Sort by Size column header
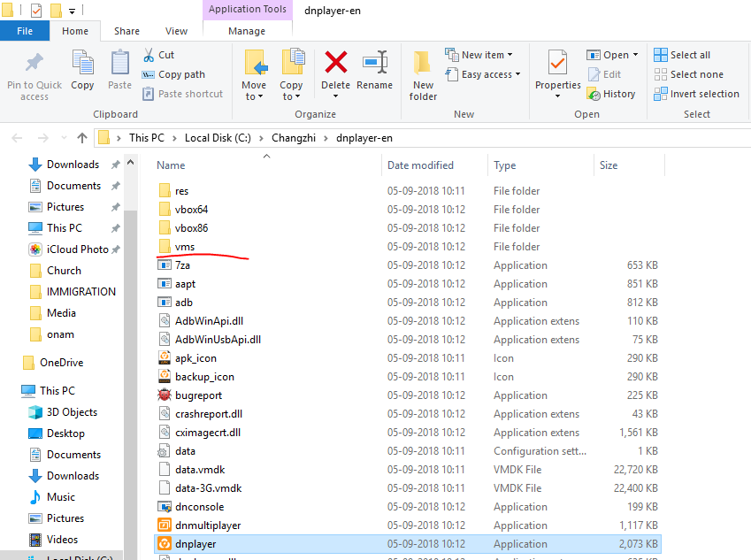 (x=609, y=165)
